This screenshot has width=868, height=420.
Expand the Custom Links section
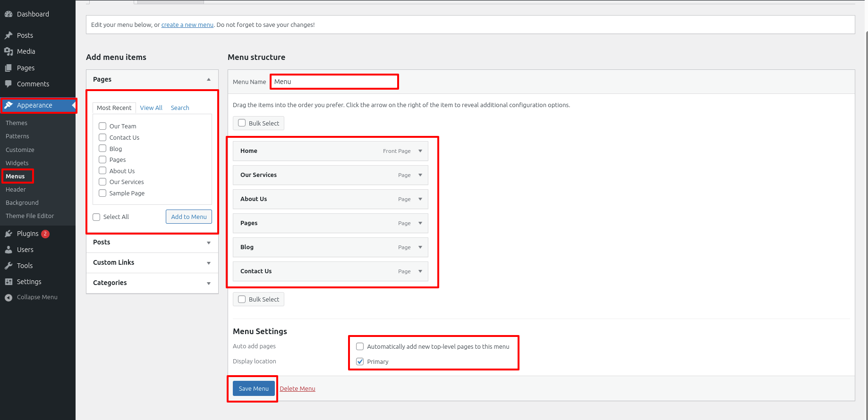tap(208, 263)
